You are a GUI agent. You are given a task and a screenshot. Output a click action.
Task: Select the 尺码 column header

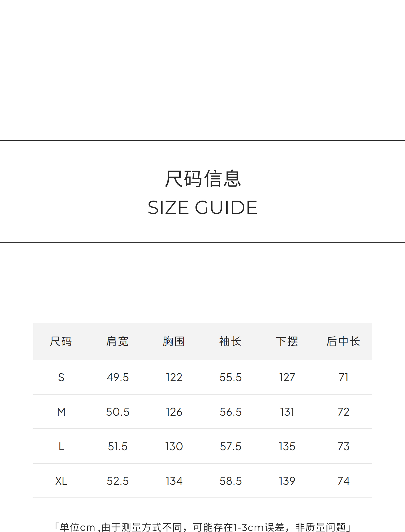tap(61, 341)
